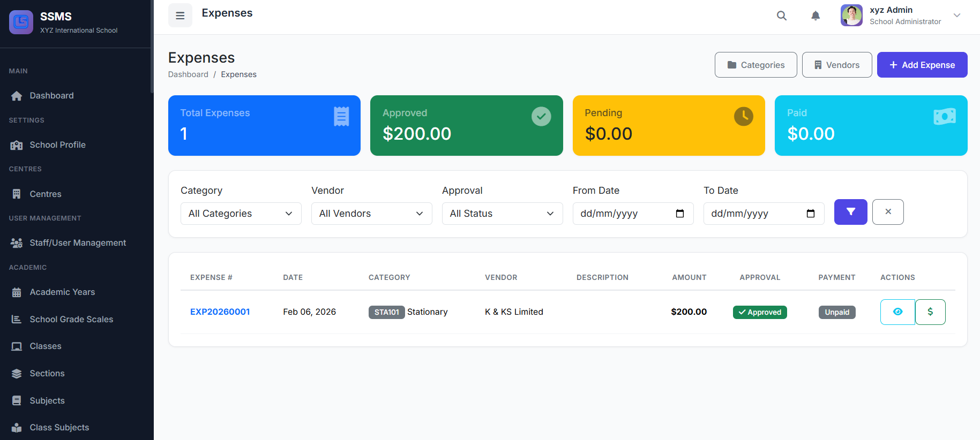The width and height of the screenshot is (980, 440).
Task: Expand the All Status approval dropdown
Action: (x=502, y=214)
